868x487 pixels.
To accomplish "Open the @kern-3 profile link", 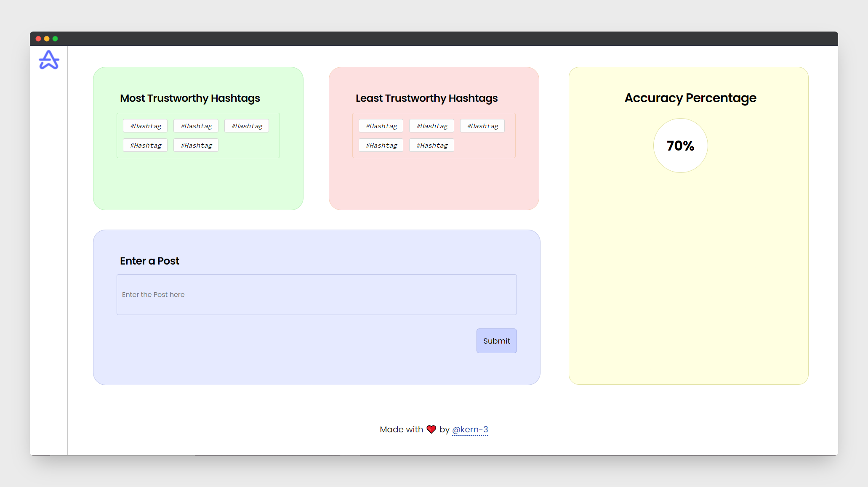I will [x=470, y=429].
